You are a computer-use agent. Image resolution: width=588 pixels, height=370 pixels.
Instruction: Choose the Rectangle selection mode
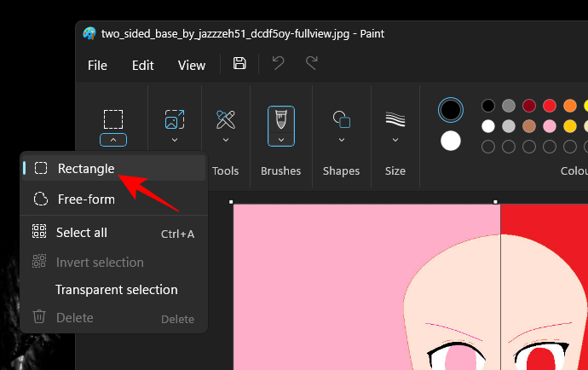(x=85, y=169)
